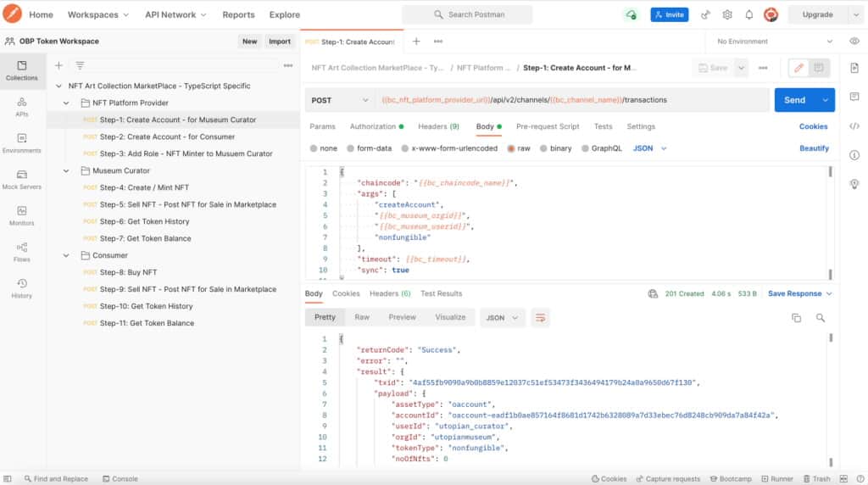Open the notifications bell
The height and width of the screenshot is (485, 868).
click(x=749, y=15)
